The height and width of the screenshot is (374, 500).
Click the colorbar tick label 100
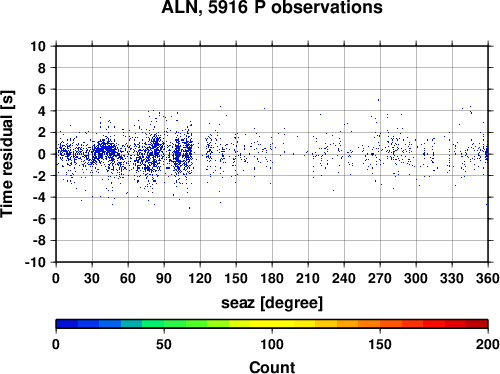272,344
